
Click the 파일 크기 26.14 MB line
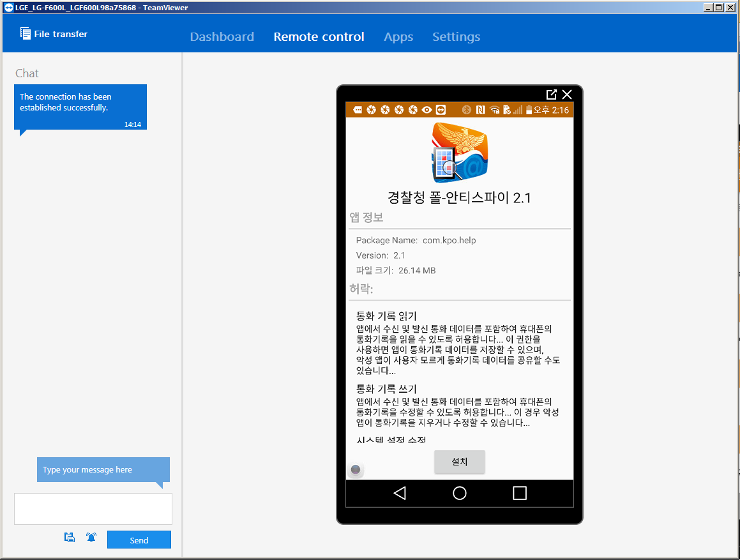[x=395, y=271]
